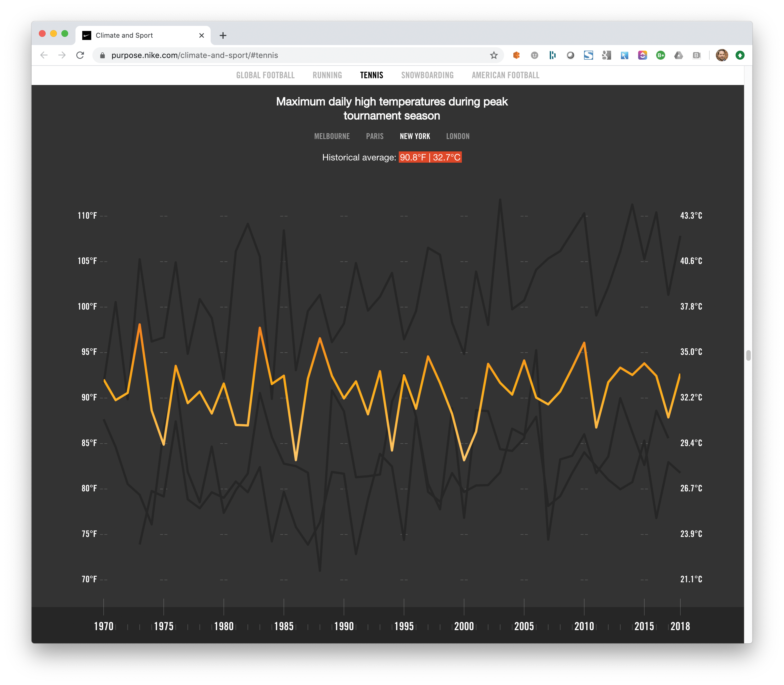Bookmark this page with the star icon
This screenshot has height=685, width=784.
click(494, 55)
